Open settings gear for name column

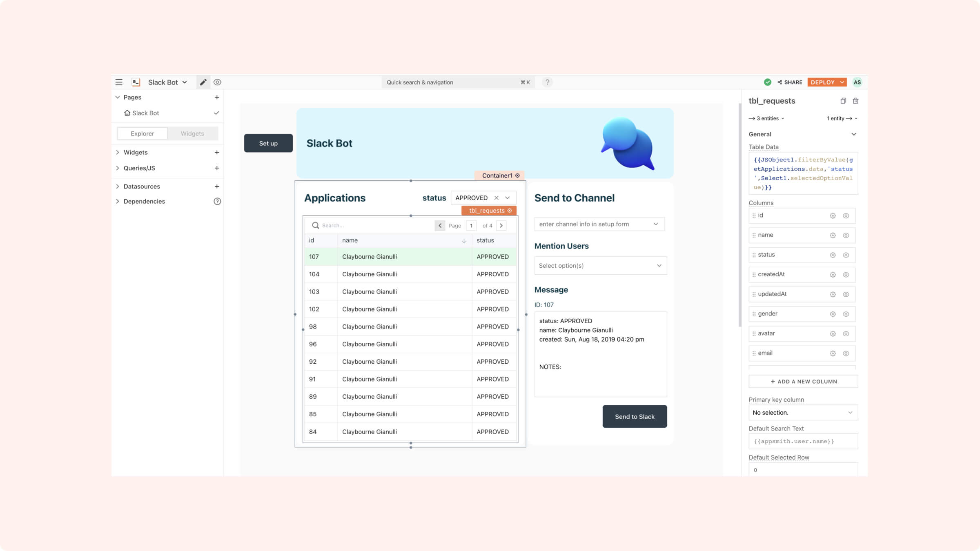833,236
